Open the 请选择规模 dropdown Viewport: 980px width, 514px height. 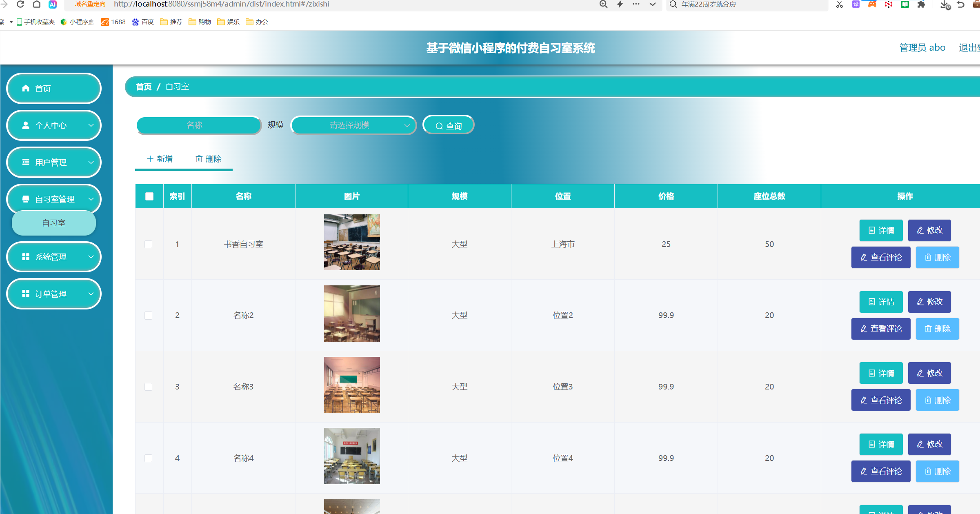[x=353, y=125]
